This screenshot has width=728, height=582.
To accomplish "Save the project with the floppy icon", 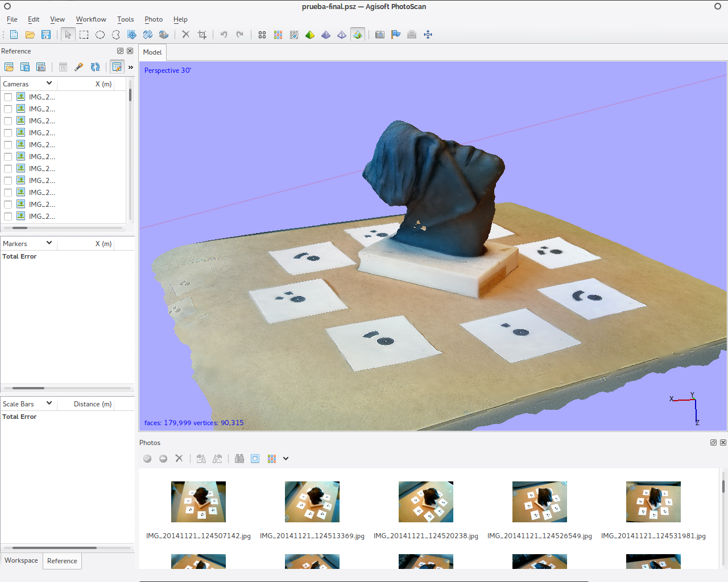I will point(46,35).
